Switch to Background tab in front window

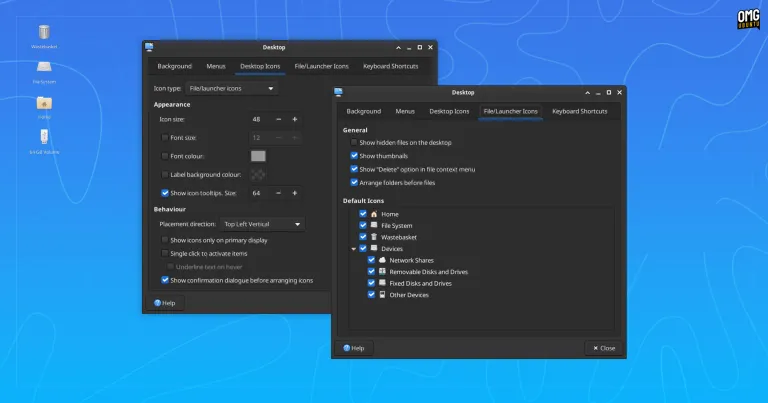(x=363, y=111)
